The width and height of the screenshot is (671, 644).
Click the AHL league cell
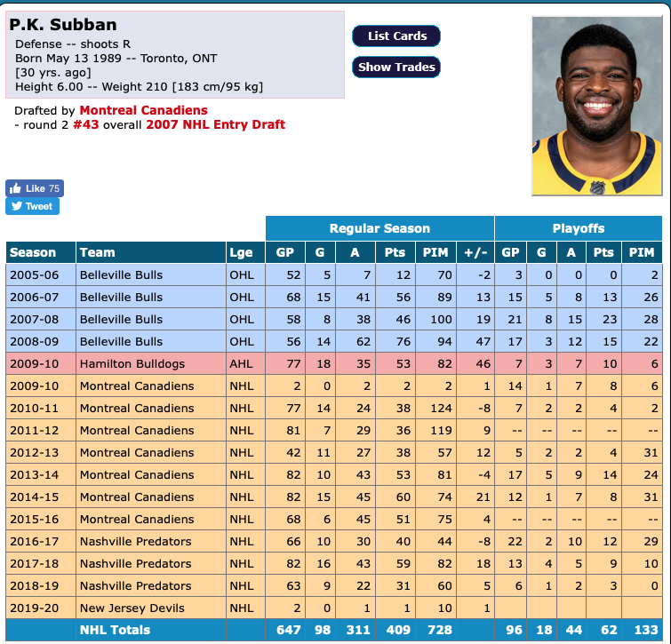(x=245, y=364)
